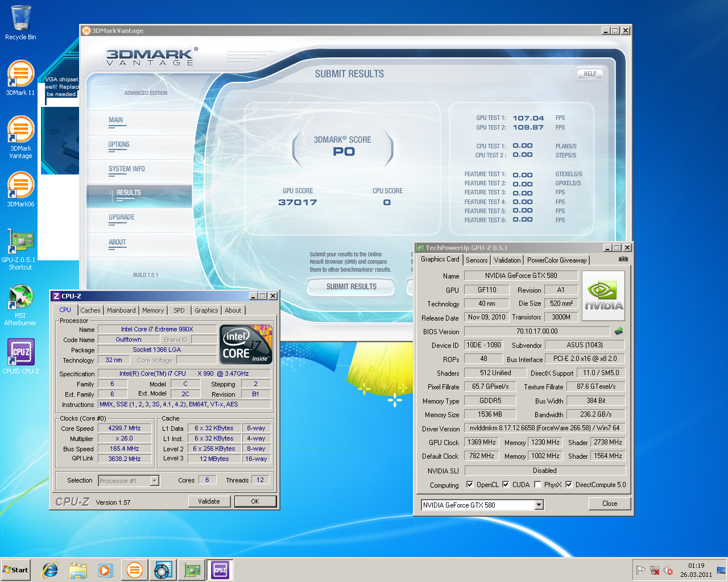
Task: Click the Show desktop monitor icon in tray
Action: click(x=721, y=570)
